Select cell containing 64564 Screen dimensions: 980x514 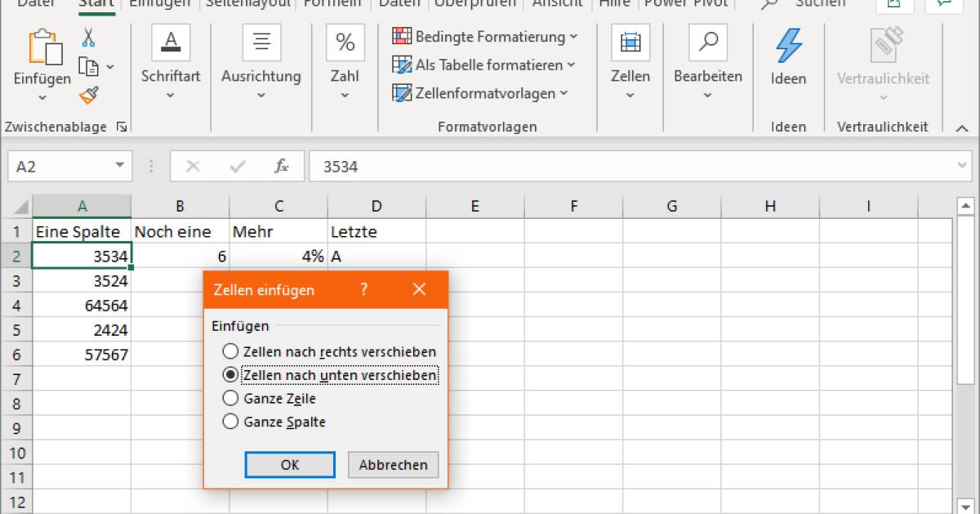pyautogui.click(x=82, y=306)
